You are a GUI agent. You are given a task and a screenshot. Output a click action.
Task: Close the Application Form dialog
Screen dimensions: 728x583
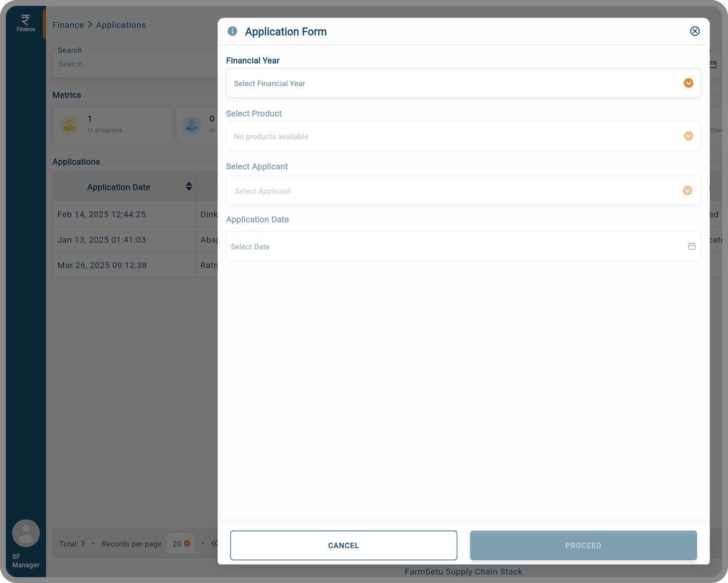pos(695,31)
